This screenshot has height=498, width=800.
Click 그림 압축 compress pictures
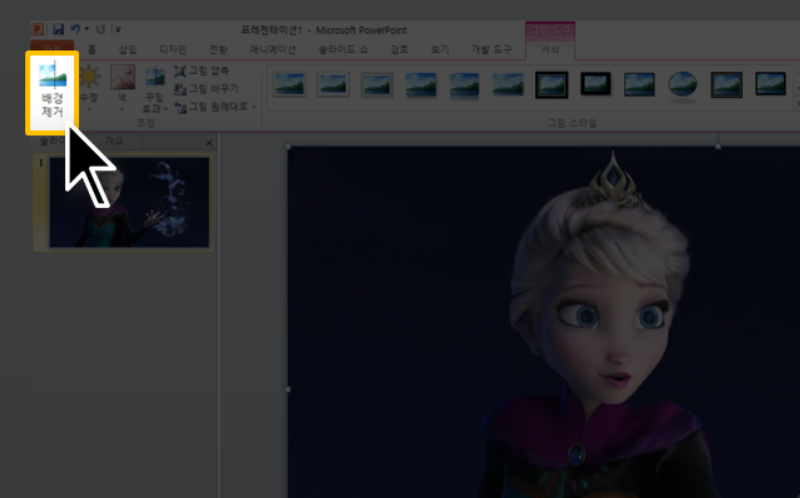(202, 71)
